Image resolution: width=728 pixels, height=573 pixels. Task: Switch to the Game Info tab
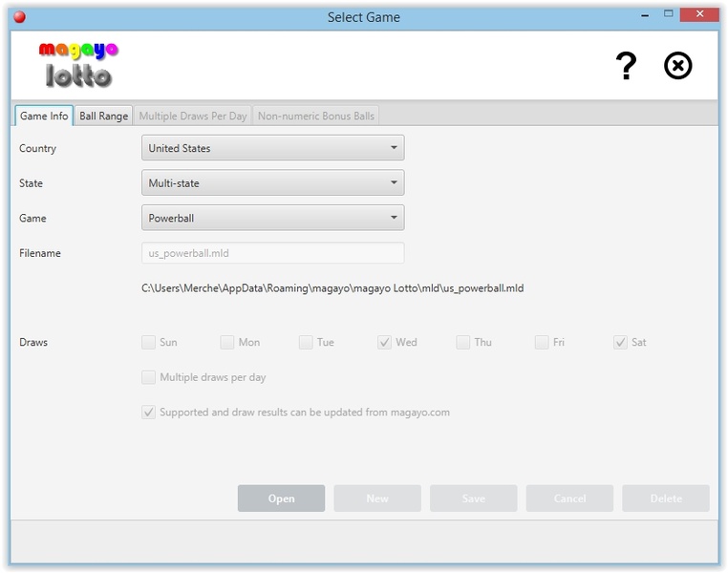pos(44,116)
